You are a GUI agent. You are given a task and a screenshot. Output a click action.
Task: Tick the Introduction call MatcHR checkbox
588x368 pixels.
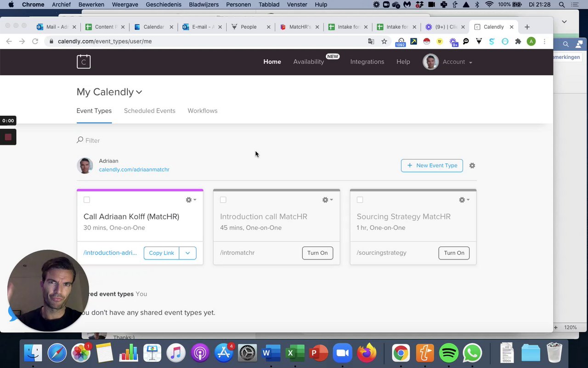[223, 200]
